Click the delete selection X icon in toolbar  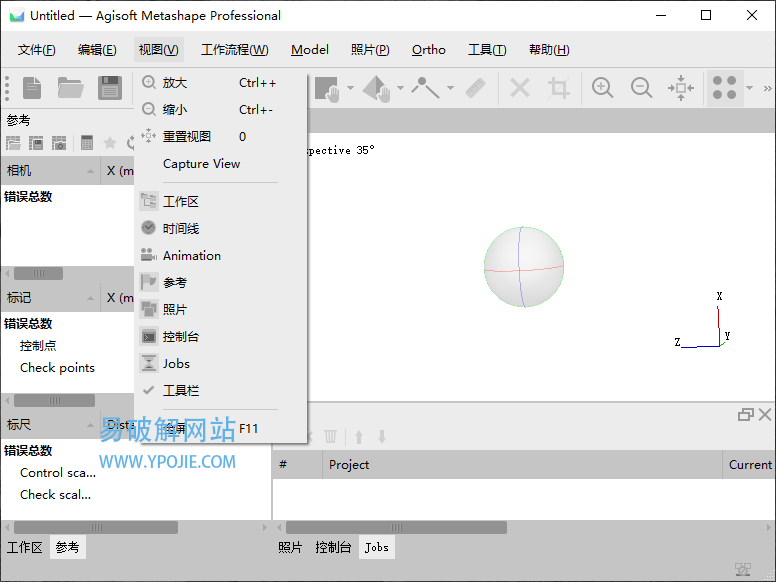pos(520,89)
